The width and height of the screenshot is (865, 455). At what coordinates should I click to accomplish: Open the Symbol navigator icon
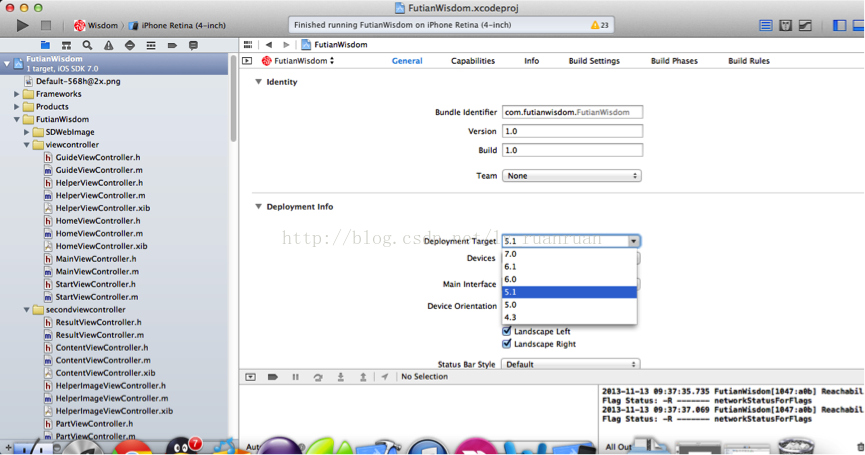(66, 45)
